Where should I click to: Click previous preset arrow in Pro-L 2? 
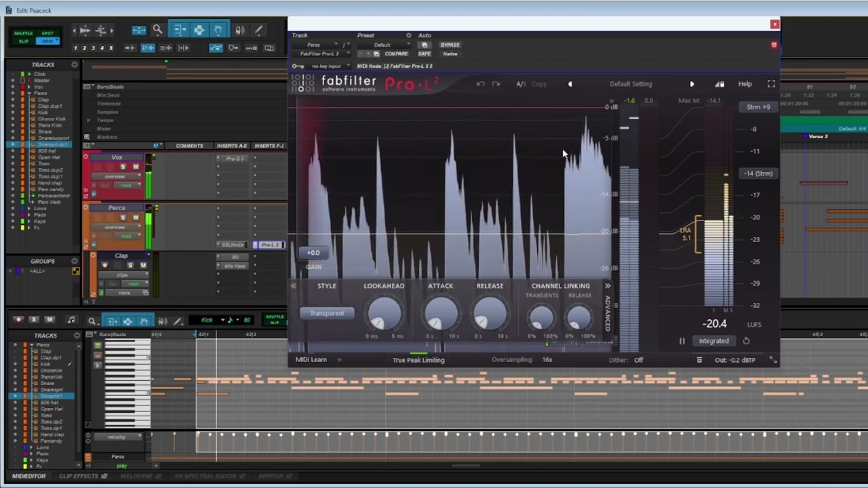(x=570, y=84)
